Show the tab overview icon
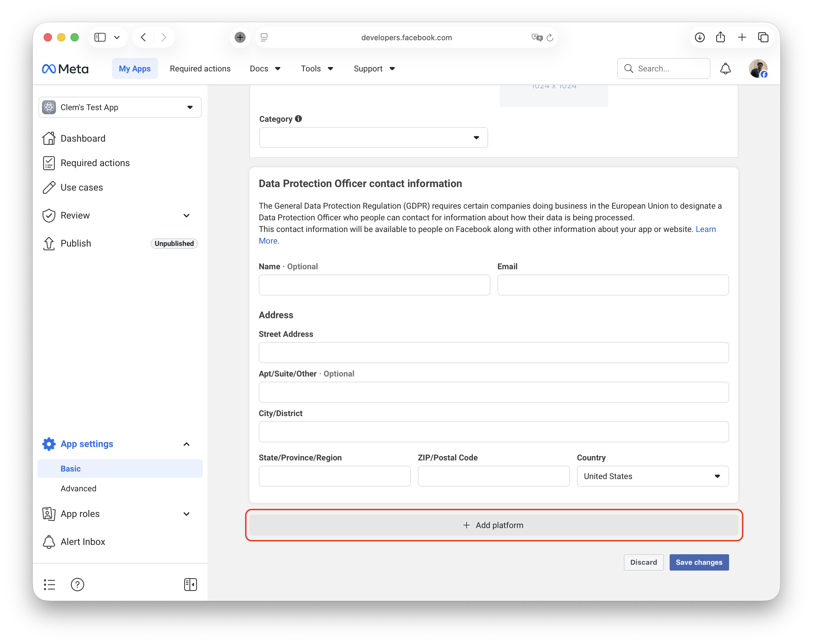 tap(763, 37)
